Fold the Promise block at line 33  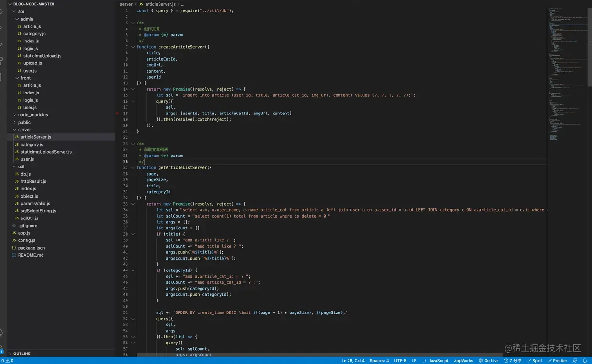pyautogui.click(x=133, y=204)
